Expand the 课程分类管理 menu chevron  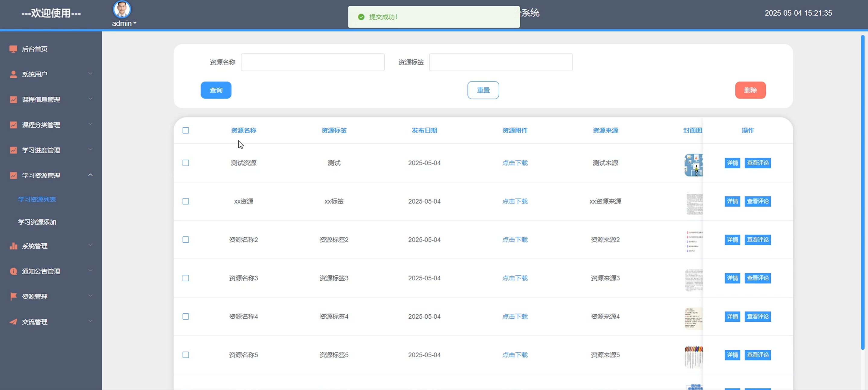pyautogui.click(x=90, y=124)
